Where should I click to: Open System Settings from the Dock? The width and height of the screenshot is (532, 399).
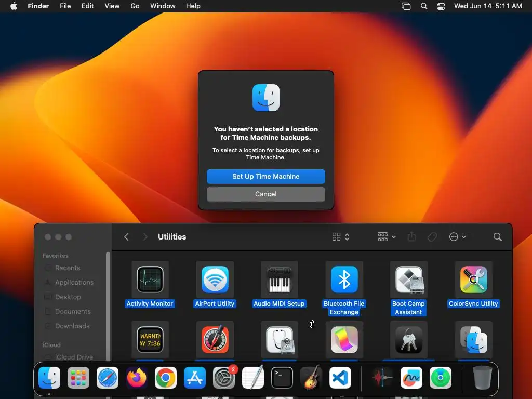224,378
